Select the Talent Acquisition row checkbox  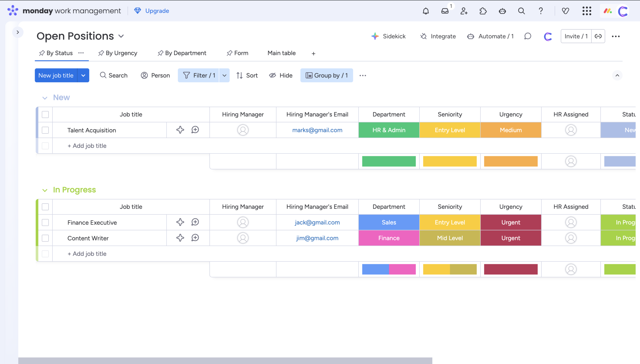(45, 130)
